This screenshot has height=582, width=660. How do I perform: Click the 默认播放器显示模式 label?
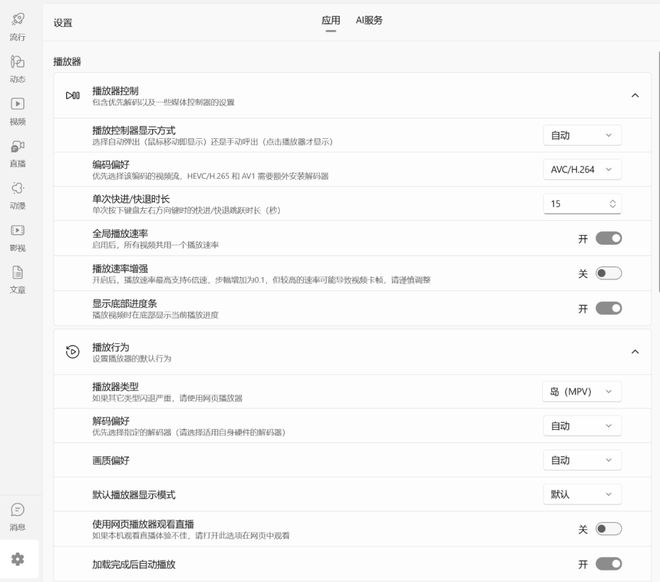[134, 495]
